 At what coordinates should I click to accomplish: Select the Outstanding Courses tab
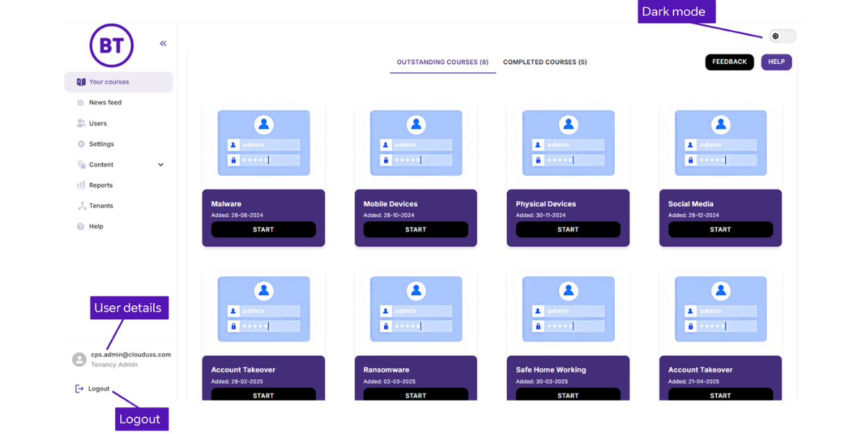coord(443,62)
